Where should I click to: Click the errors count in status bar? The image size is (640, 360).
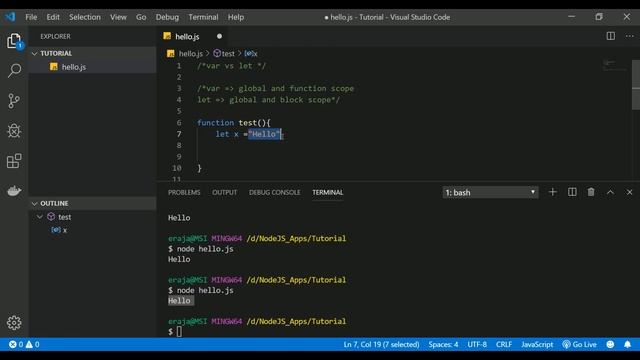click(x=16, y=344)
